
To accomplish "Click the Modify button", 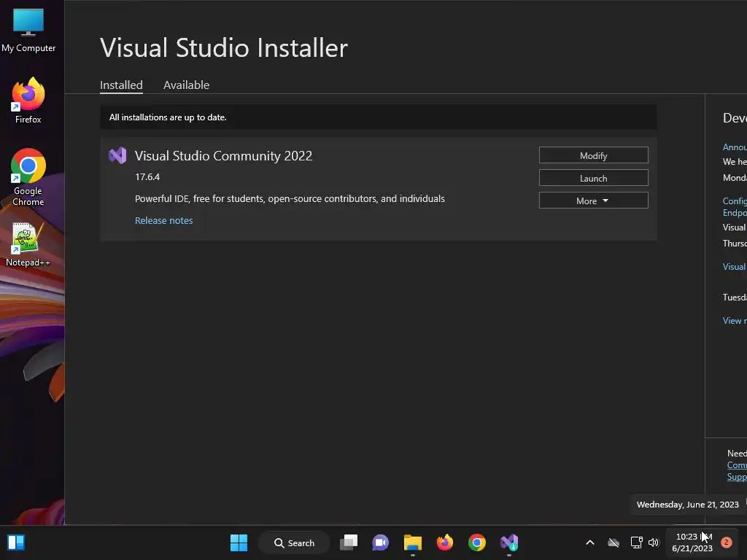I will (x=594, y=155).
